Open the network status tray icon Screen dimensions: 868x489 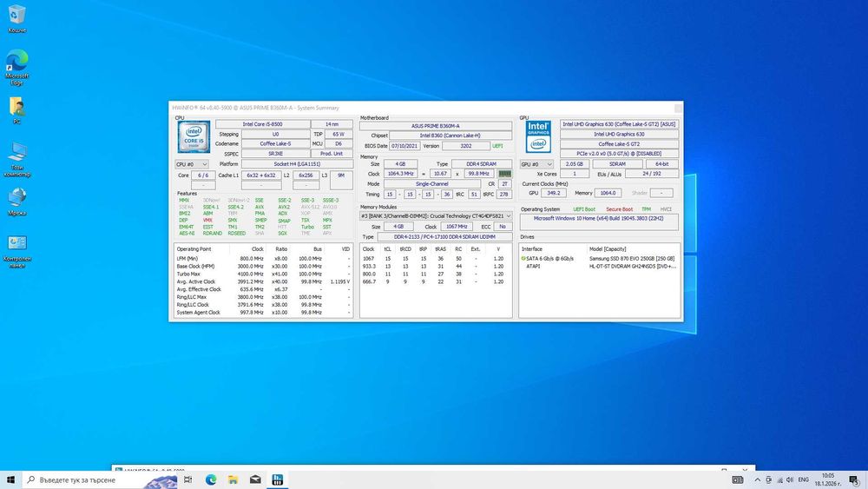coord(779,479)
